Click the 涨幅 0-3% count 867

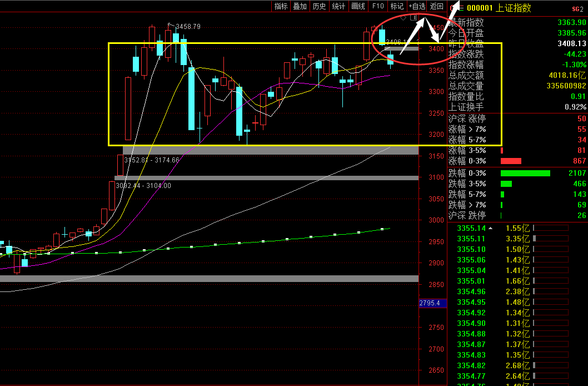(579, 161)
